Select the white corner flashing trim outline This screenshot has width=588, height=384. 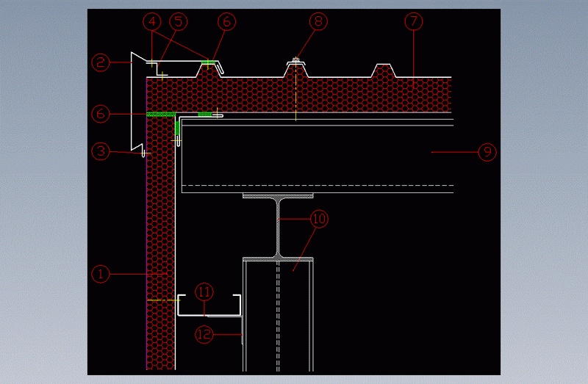coord(133,103)
